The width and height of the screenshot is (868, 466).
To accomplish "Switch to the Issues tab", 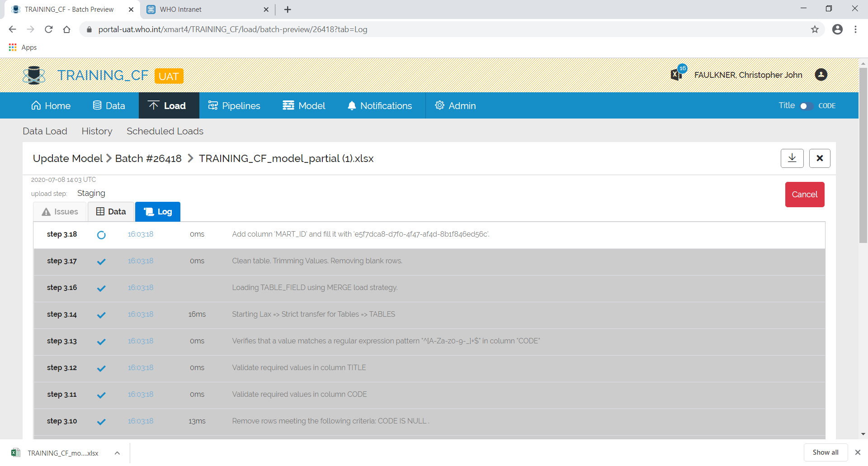I will (x=59, y=211).
